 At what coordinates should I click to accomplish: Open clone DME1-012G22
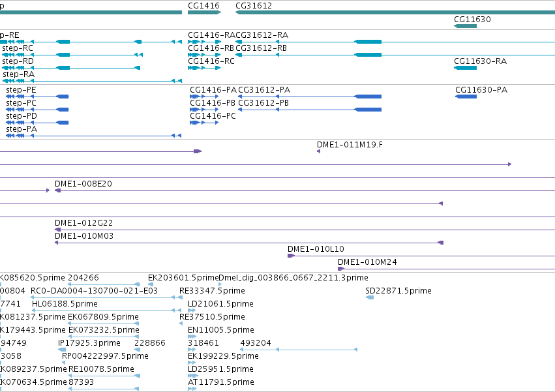tap(83, 223)
